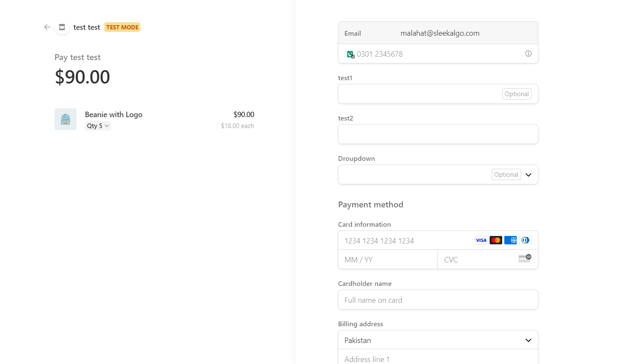
Task: Open the Pakistan country dropdown
Action: coord(437,340)
